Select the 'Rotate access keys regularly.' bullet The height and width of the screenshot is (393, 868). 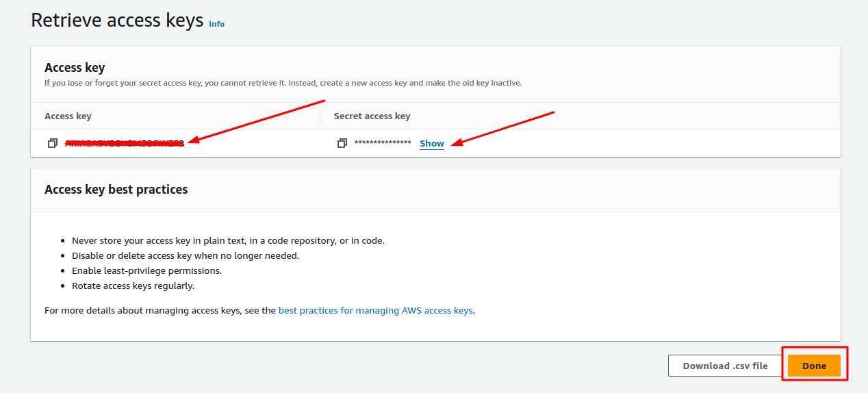coord(133,286)
